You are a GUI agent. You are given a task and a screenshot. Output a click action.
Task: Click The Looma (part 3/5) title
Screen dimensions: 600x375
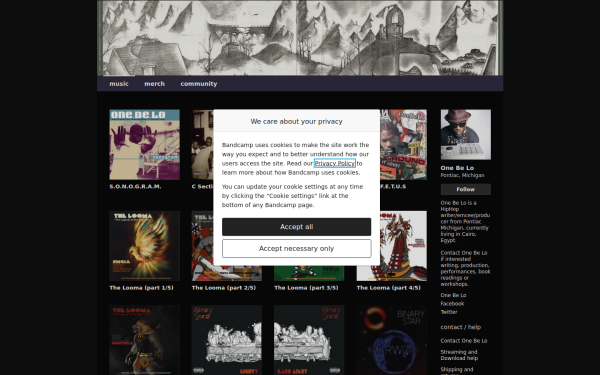pos(306,288)
